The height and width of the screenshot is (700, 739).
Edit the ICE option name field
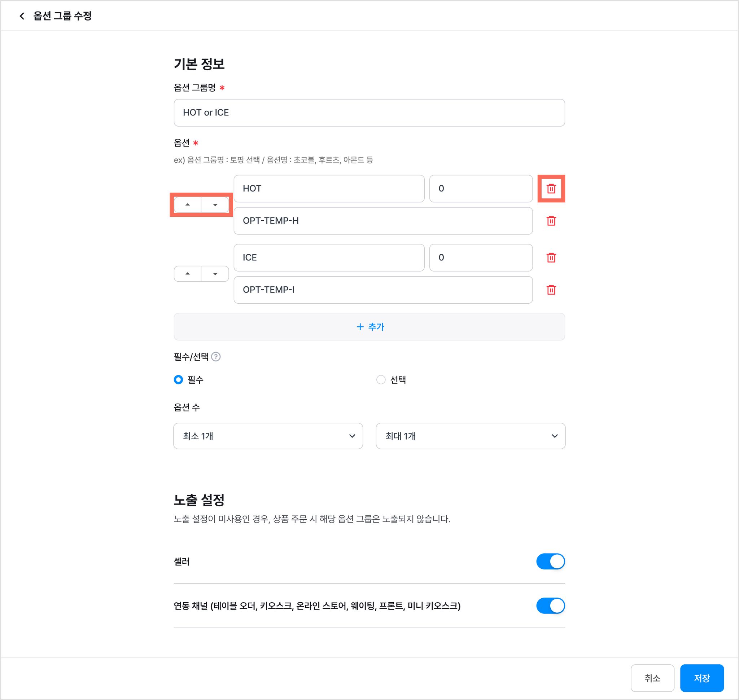[x=329, y=258]
